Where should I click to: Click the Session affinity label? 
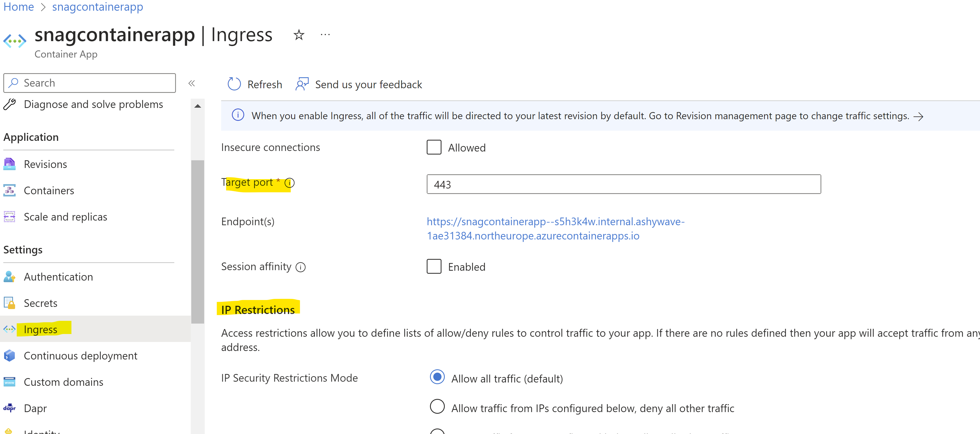coord(256,267)
